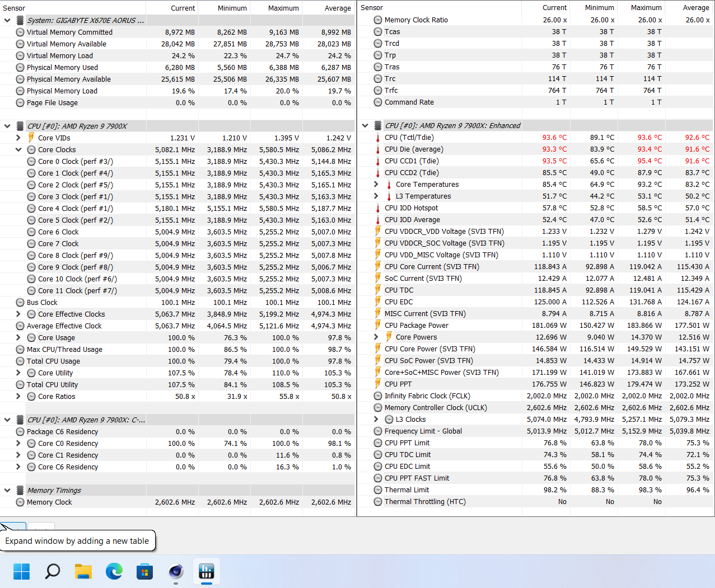Image resolution: width=715 pixels, height=588 pixels.
Task: Click the clock icon beside Core Clocks
Action: pos(31,149)
